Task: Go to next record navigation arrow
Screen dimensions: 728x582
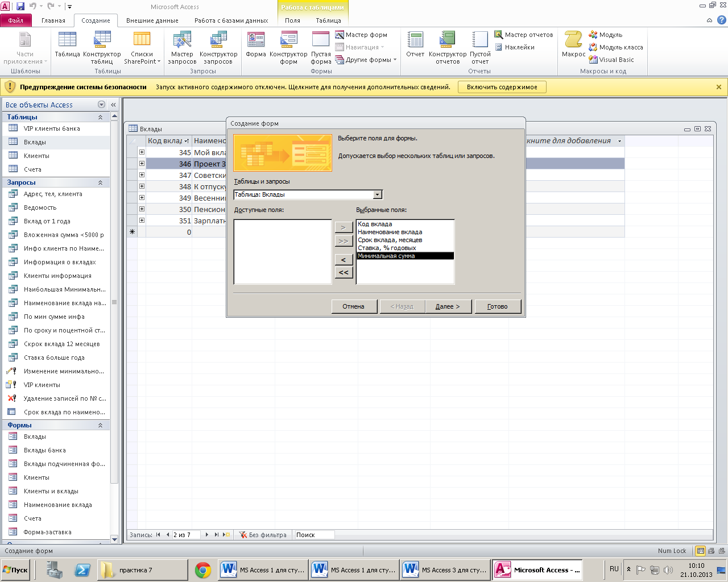Action: coord(207,535)
